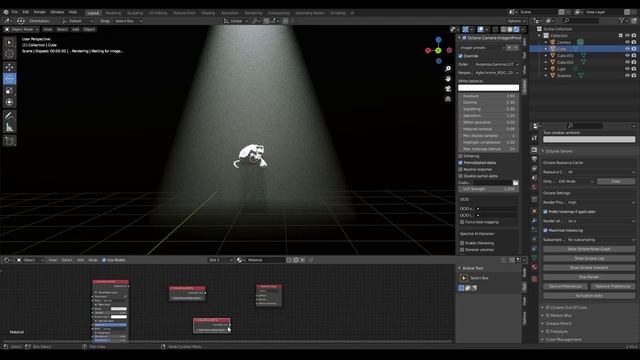
Task: Open the Tool properties tab with wrench-screwdriver icon
Action: [534, 138]
